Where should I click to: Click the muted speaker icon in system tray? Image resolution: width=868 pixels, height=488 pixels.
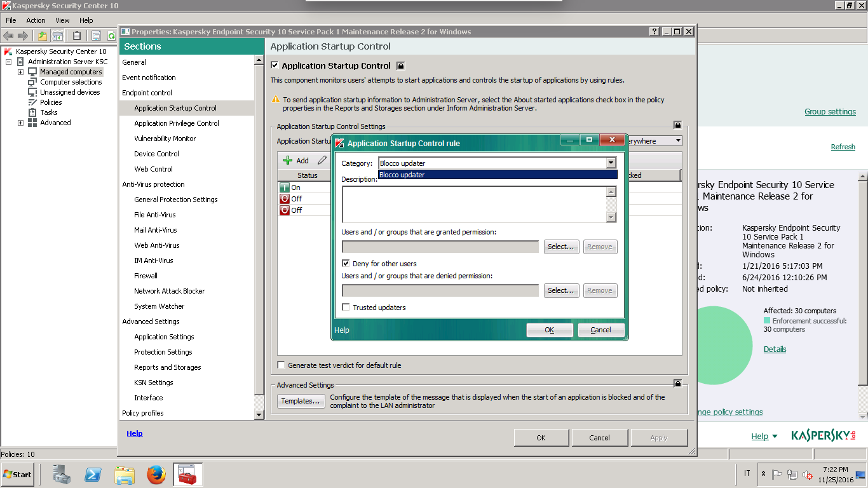click(x=808, y=474)
